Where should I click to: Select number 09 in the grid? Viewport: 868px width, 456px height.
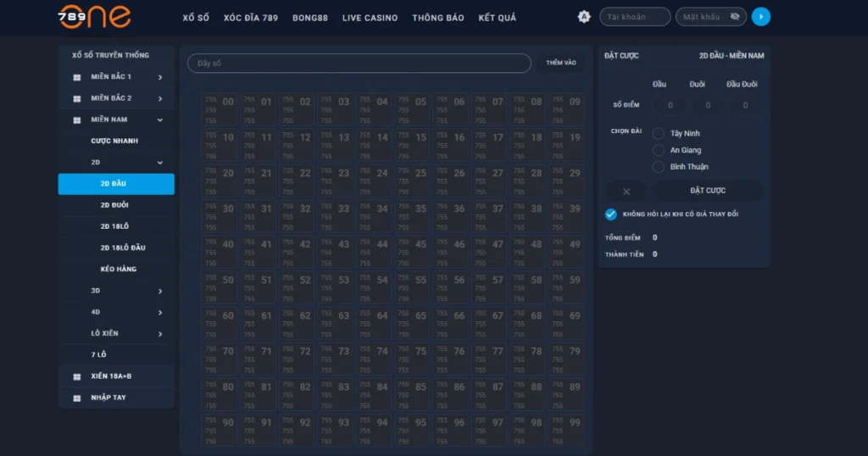pyautogui.click(x=566, y=109)
